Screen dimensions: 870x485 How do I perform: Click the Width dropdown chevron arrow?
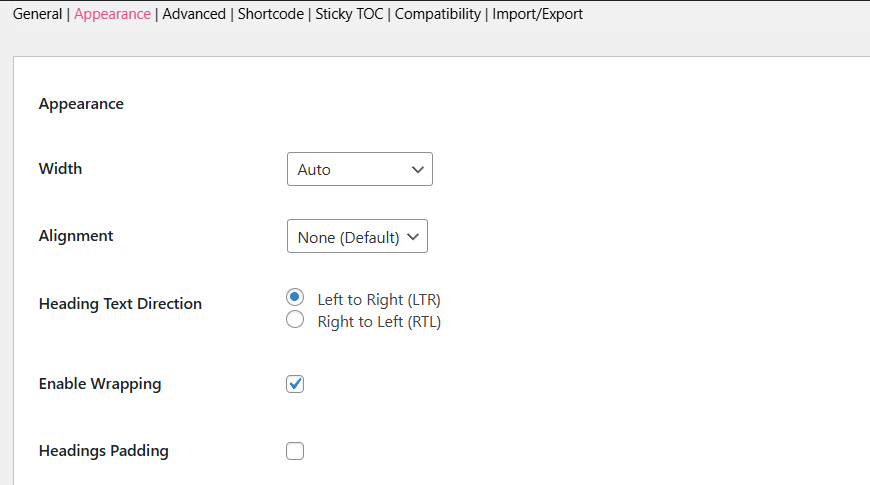[418, 169]
